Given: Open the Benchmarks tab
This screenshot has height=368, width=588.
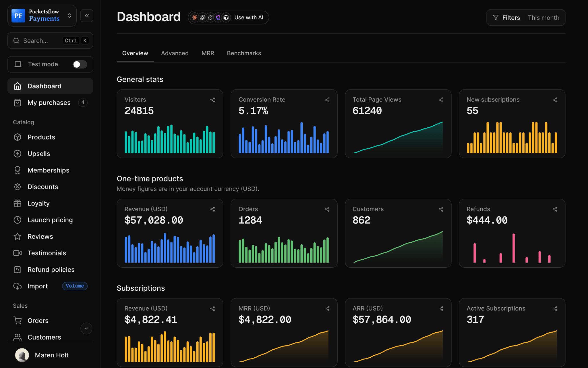Looking at the screenshot, I should click(244, 53).
